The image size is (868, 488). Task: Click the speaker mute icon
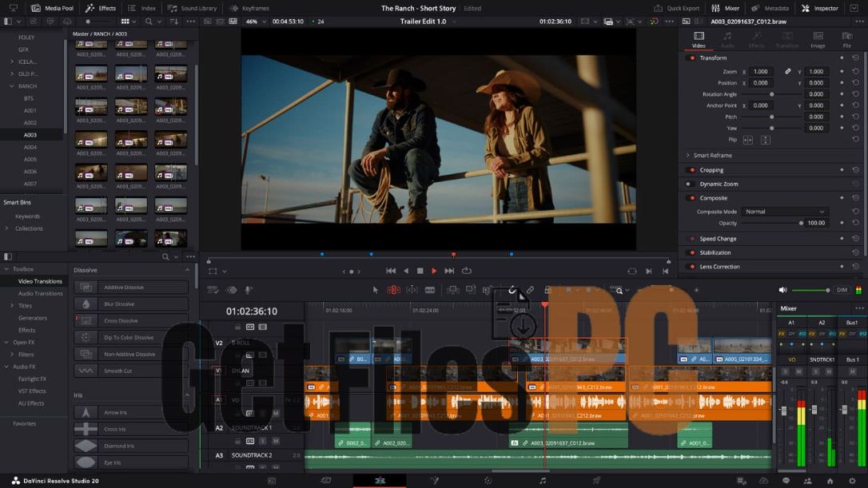tap(782, 290)
